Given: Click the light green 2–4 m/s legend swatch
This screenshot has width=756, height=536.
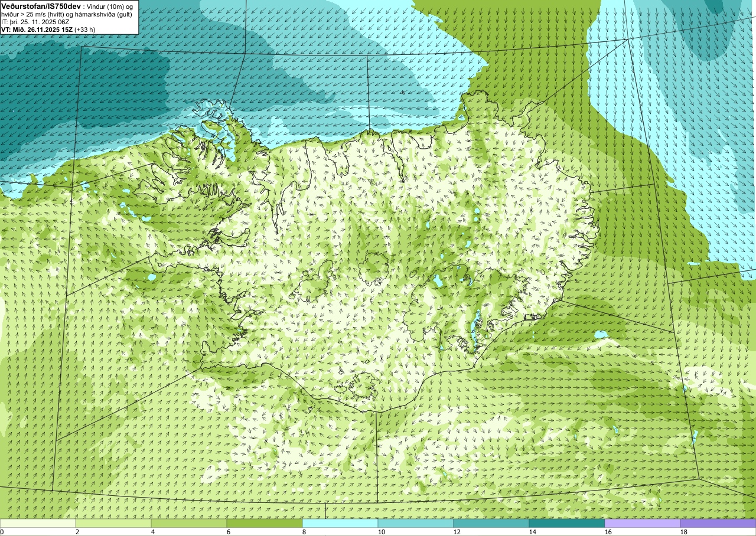Looking at the screenshot, I should coord(113,523).
